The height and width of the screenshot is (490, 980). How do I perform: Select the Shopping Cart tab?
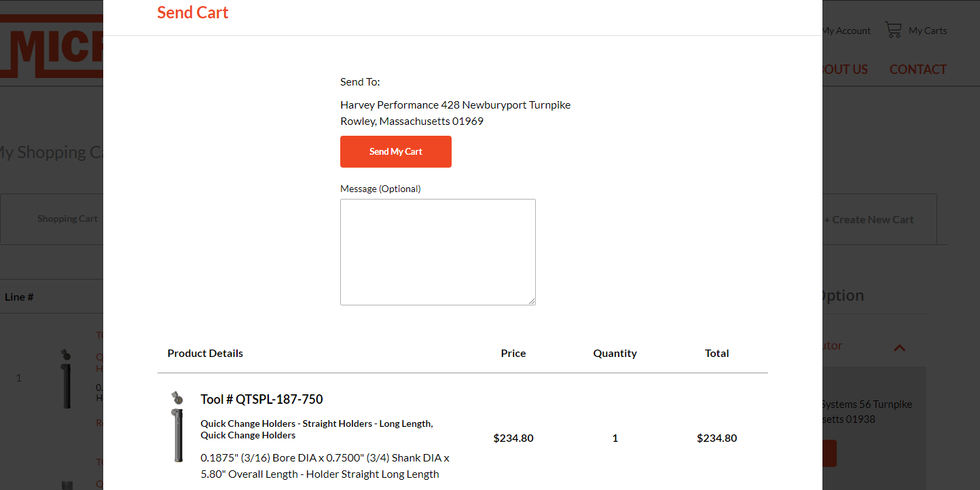67,219
